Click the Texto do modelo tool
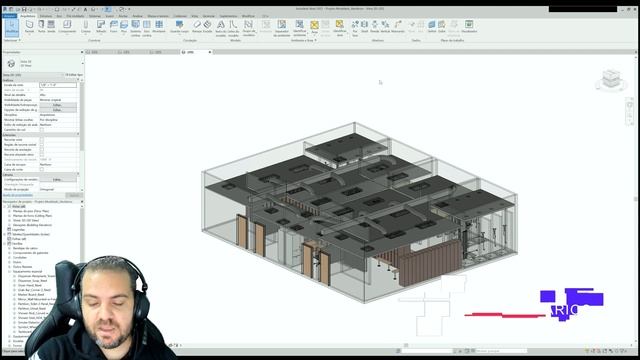 click(220, 28)
